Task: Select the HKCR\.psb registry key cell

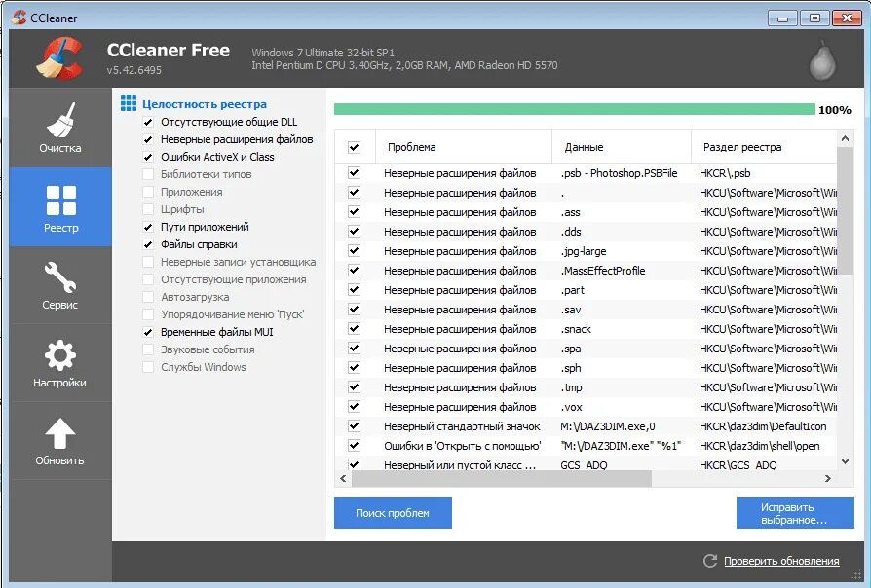Action: point(725,173)
